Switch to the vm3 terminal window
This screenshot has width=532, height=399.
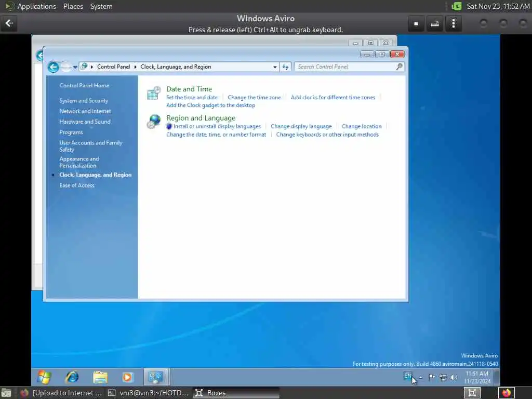[x=148, y=393]
